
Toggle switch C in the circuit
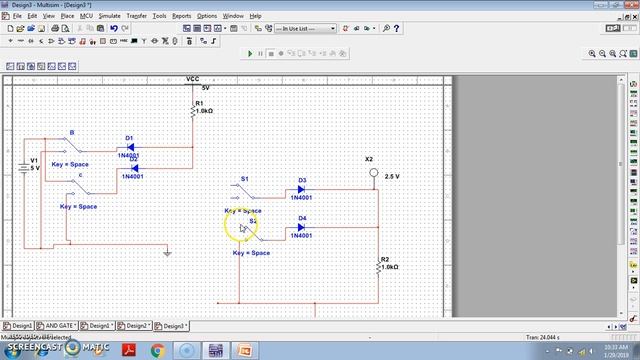click(x=80, y=187)
